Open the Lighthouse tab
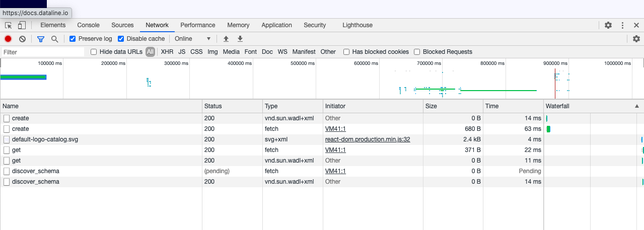Viewport: 644px width, 230px height. click(357, 25)
